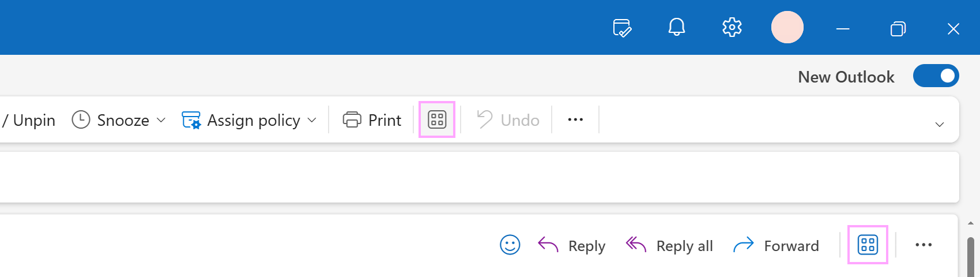The width and height of the screenshot is (980, 277).
Task: Print the current message
Action: pos(372,119)
